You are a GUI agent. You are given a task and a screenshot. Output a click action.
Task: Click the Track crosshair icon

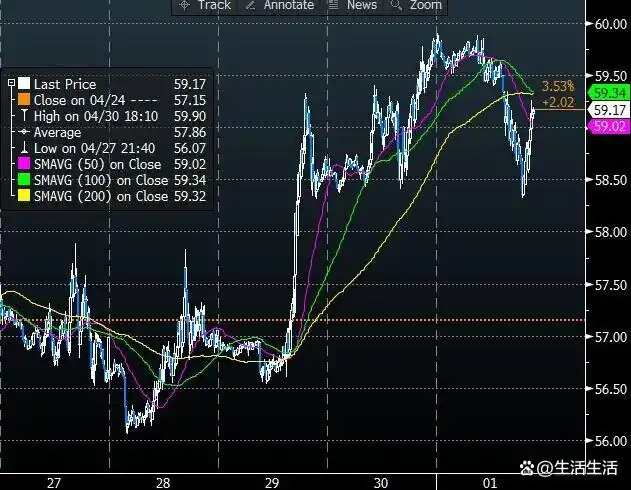[x=184, y=6]
